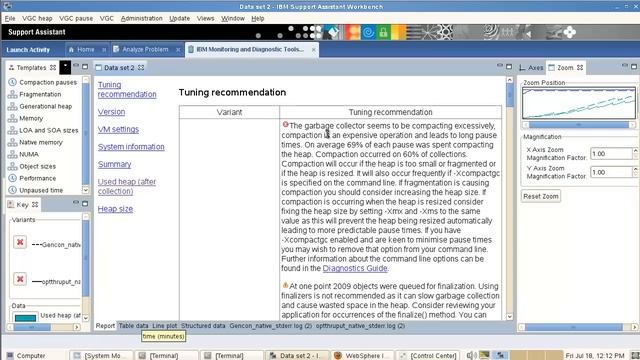Screen dimensions: 640x360
Task: Click the Reset Zoom button
Action: (541, 196)
